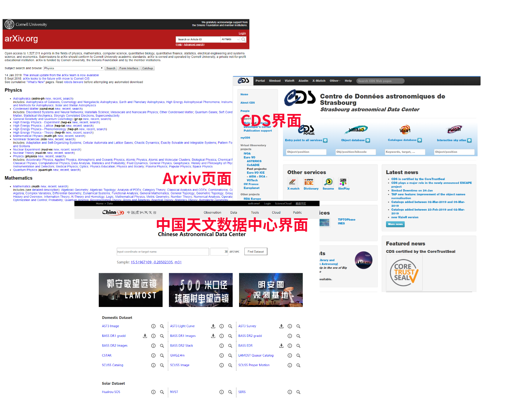The image size is (532, 401).
Task: Open the Observation menu item
Action: pyautogui.click(x=212, y=213)
